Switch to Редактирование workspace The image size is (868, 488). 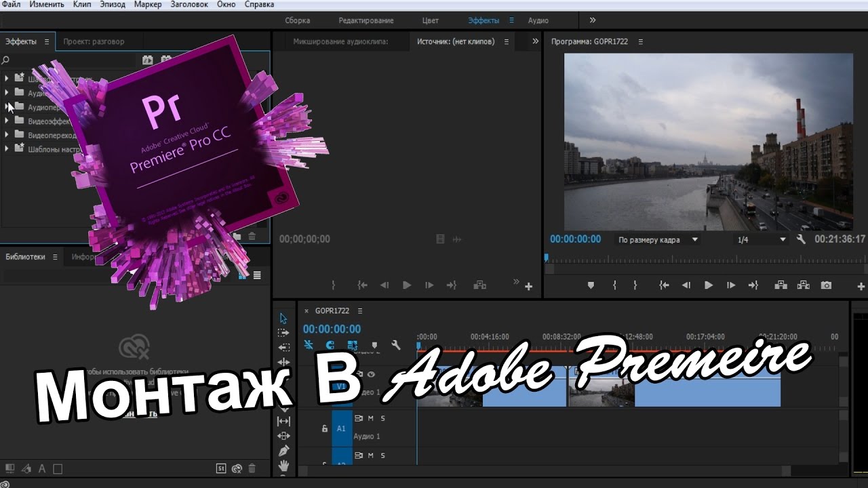pos(366,20)
